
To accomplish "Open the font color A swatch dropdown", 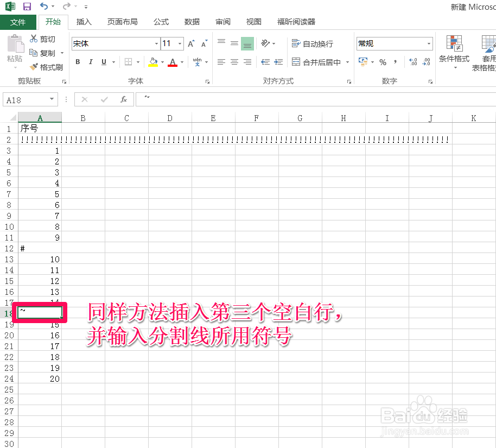I will pos(181,61).
